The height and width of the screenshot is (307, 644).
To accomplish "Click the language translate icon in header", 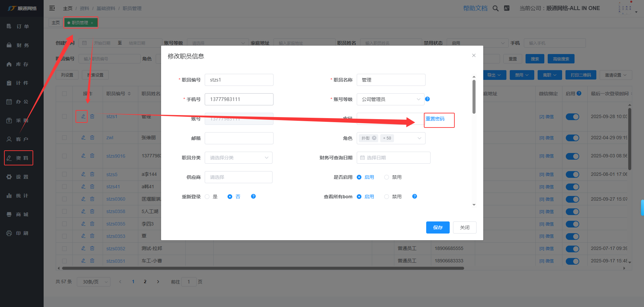I will point(507,8).
